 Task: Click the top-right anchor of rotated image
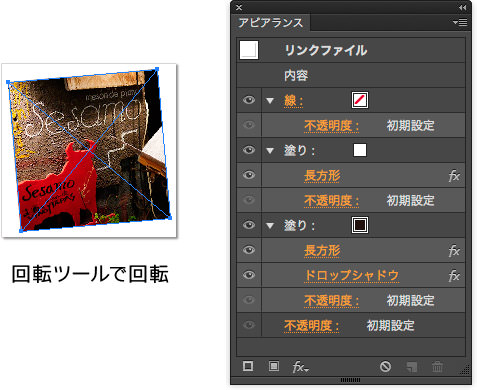157,69
